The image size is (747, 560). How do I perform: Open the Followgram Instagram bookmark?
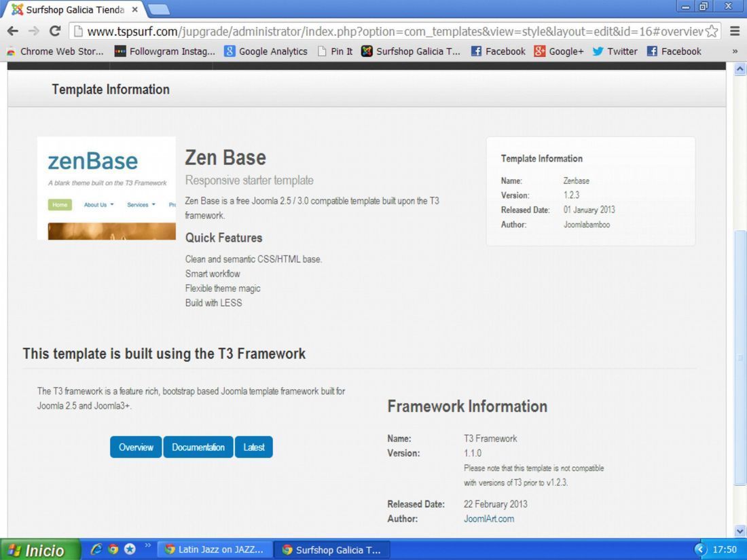coord(165,52)
